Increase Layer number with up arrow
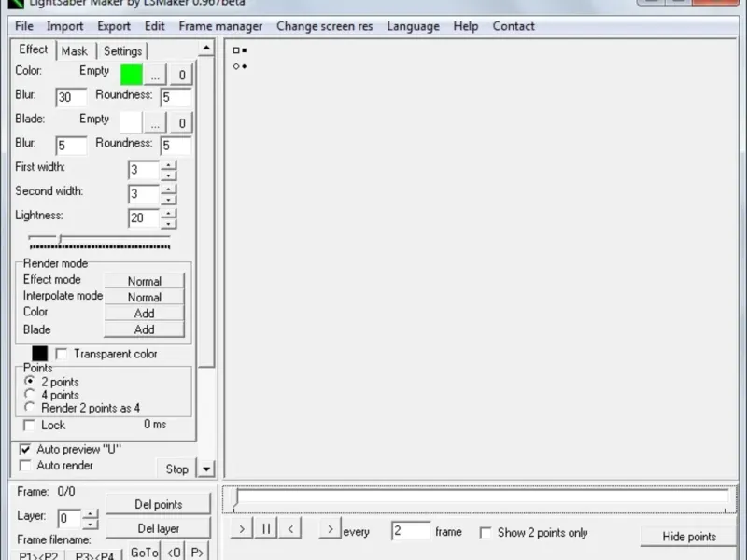 coord(90,514)
